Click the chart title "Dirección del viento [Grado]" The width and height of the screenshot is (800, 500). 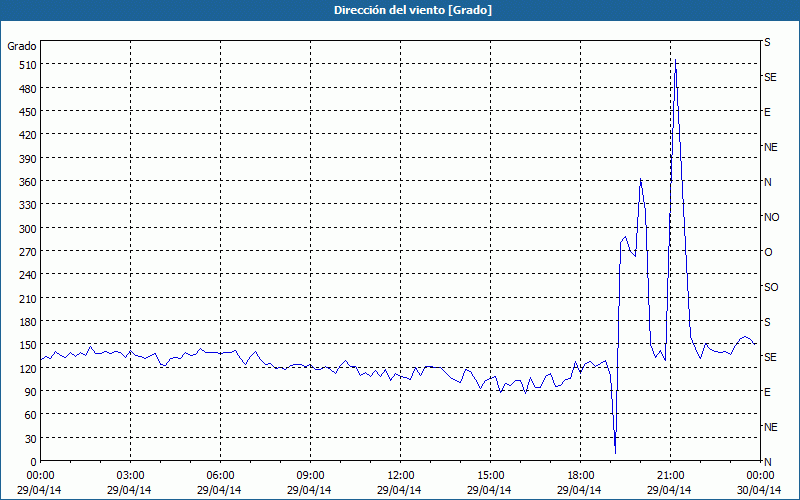[x=413, y=10]
